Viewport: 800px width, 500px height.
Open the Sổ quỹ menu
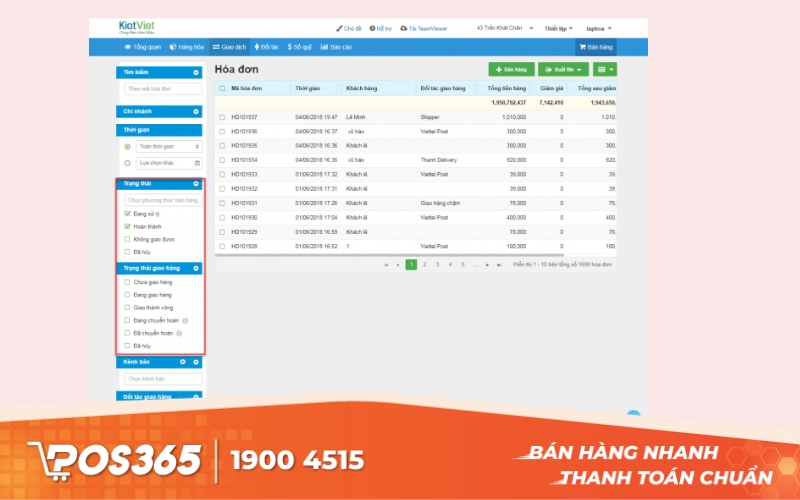pos(299,47)
